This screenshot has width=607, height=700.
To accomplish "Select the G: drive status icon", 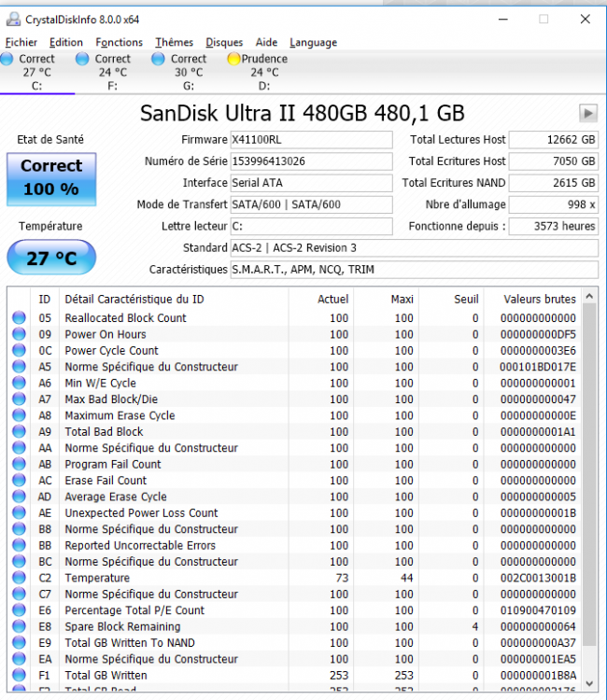I will [x=159, y=59].
